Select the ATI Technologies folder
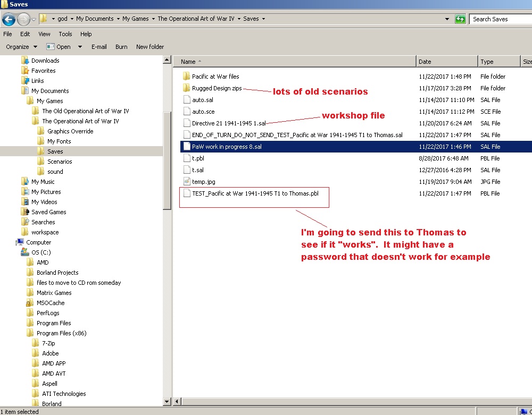 point(64,394)
